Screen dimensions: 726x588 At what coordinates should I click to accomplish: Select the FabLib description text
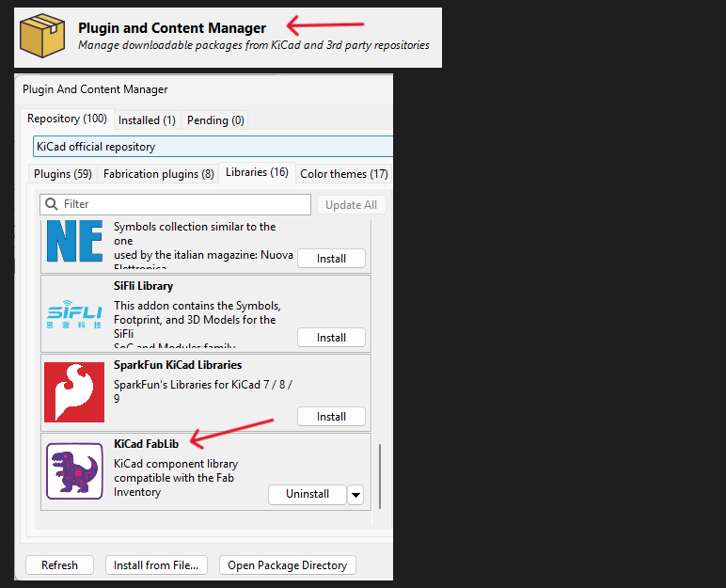coord(176,478)
